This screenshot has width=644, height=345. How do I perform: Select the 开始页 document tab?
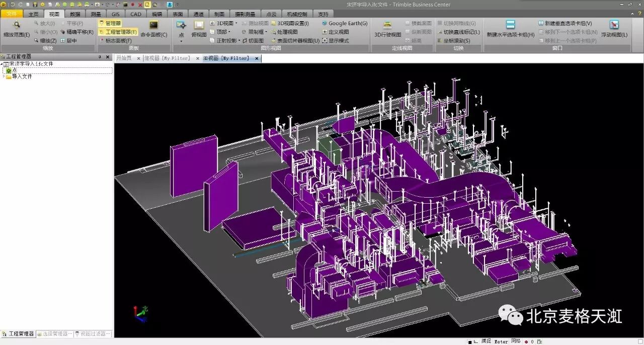click(x=124, y=58)
